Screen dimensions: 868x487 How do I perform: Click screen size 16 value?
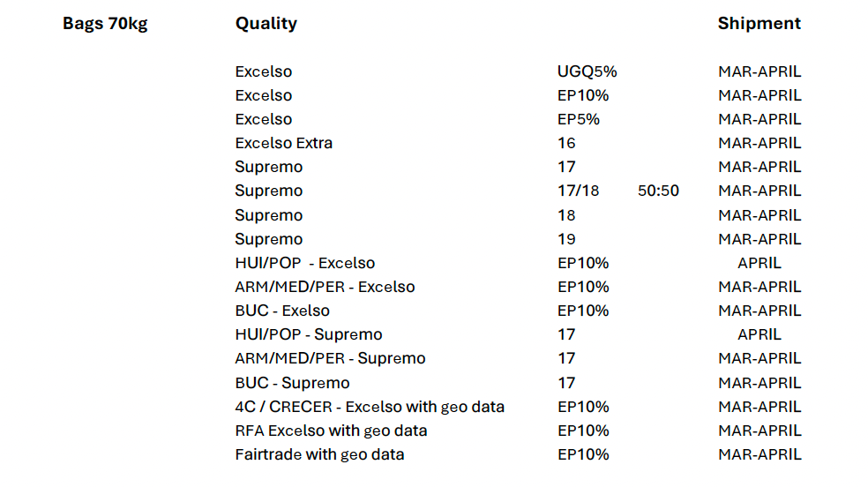click(566, 143)
